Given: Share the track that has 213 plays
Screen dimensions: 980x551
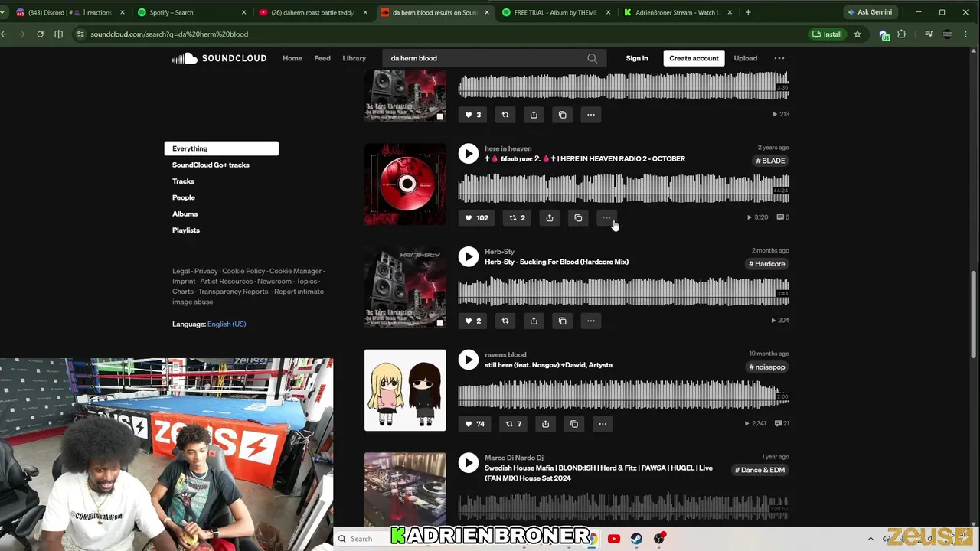Looking at the screenshot, I should (x=534, y=115).
